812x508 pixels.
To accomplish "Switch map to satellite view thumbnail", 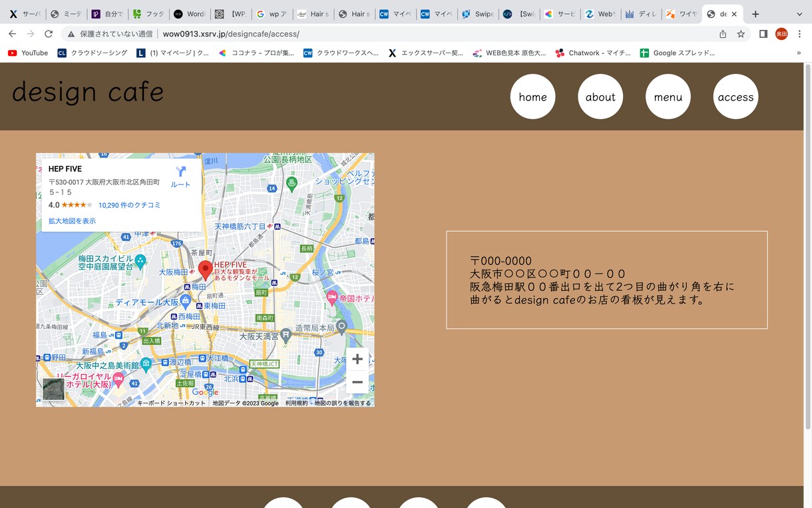I will point(54,389).
